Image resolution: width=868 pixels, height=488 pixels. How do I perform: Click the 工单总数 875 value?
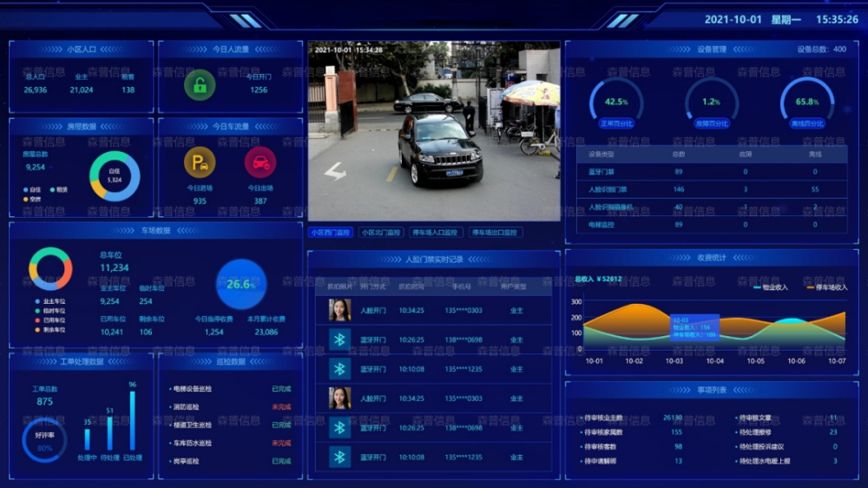click(x=45, y=401)
